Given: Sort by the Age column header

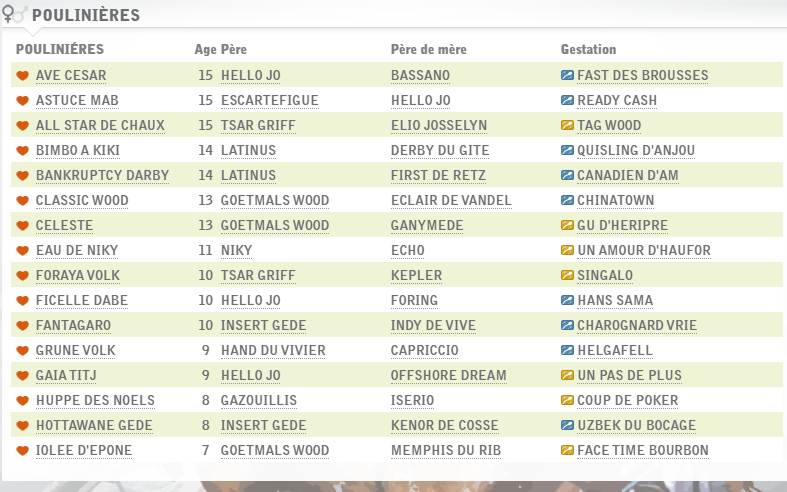Looking at the screenshot, I should click(x=204, y=49).
